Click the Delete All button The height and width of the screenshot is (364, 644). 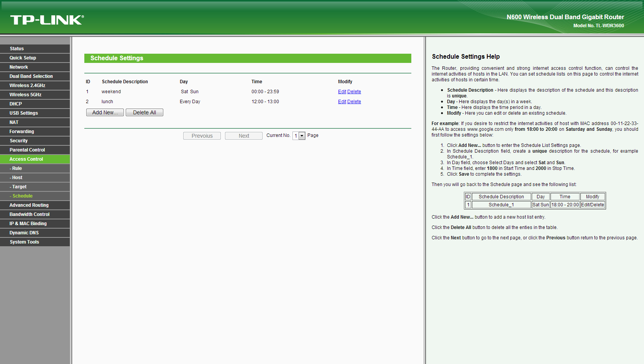[x=145, y=112]
